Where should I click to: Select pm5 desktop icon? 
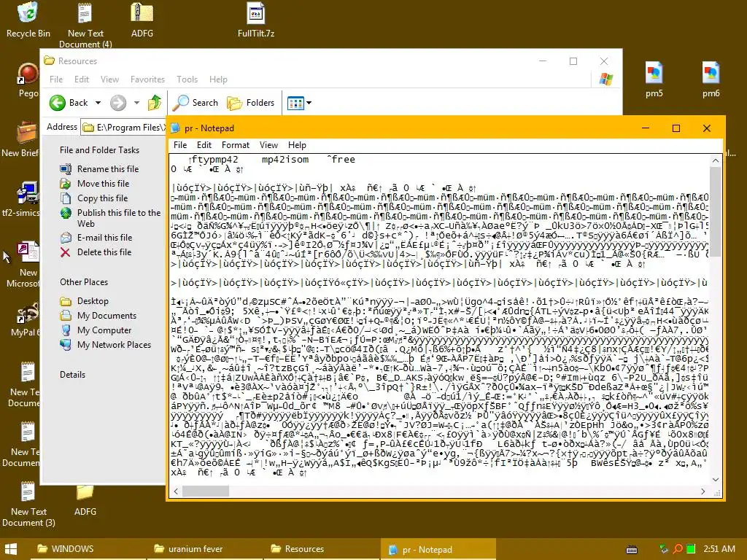coord(654,80)
